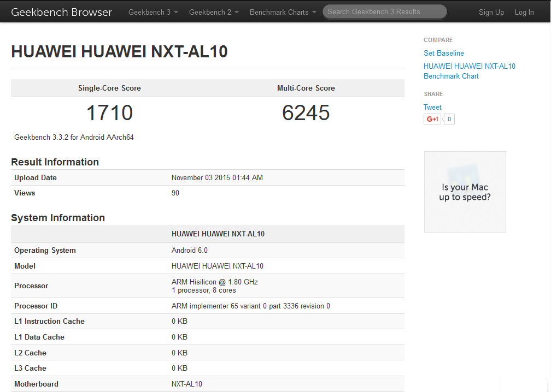
Task: Focus the Search Geekbench 3 Results field
Action: pos(384,11)
